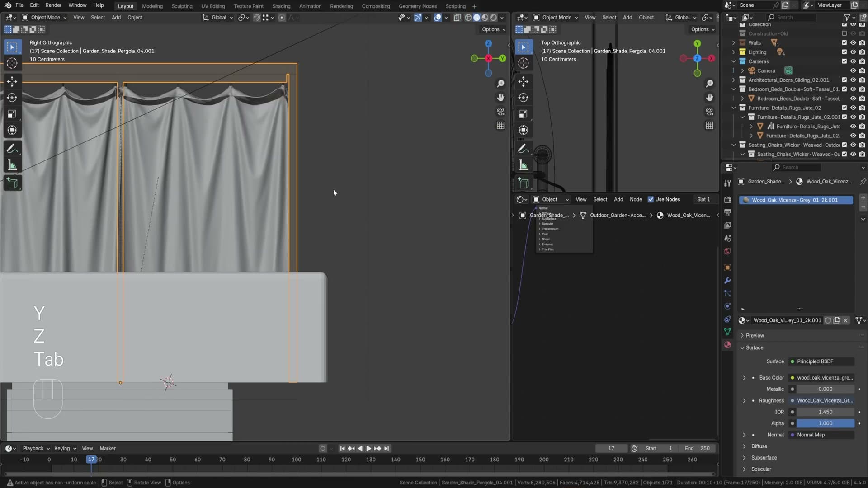Choose the Add Cube tool in the Right Orthographic viewport

pyautogui.click(x=12, y=183)
